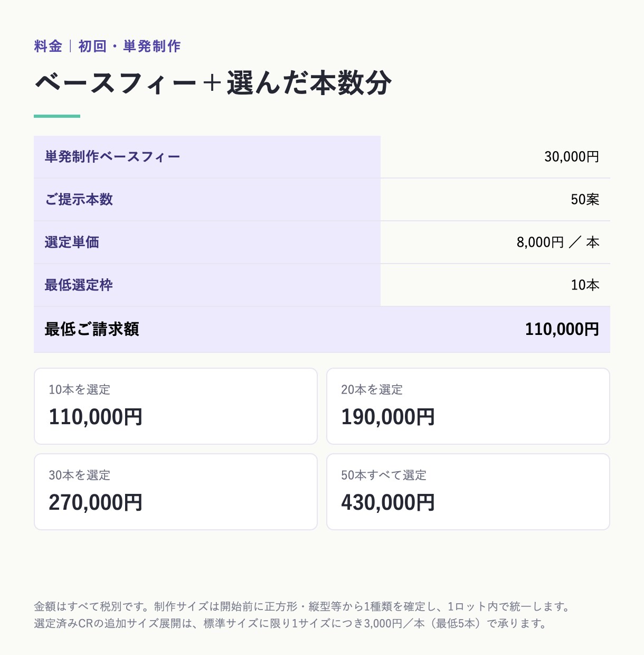
Task: Select the 選定単価 row label
Action: (72, 242)
